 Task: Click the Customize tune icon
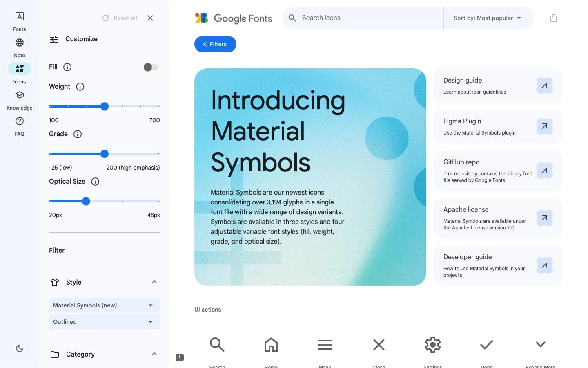[54, 40]
